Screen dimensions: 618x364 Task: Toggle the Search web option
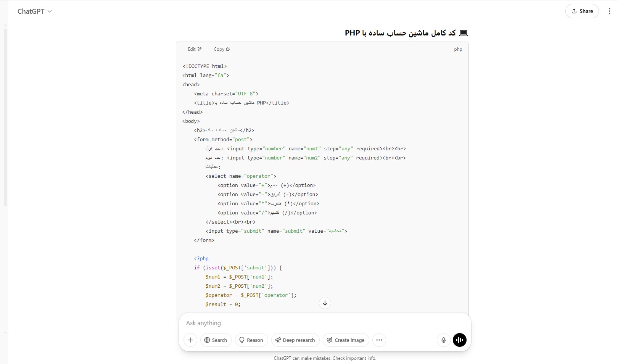pyautogui.click(x=216, y=340)
